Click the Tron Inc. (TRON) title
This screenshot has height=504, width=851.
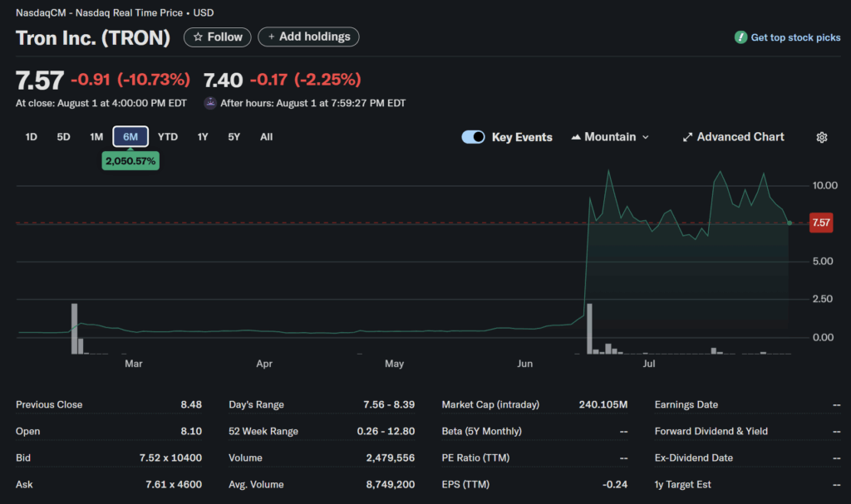93,38
